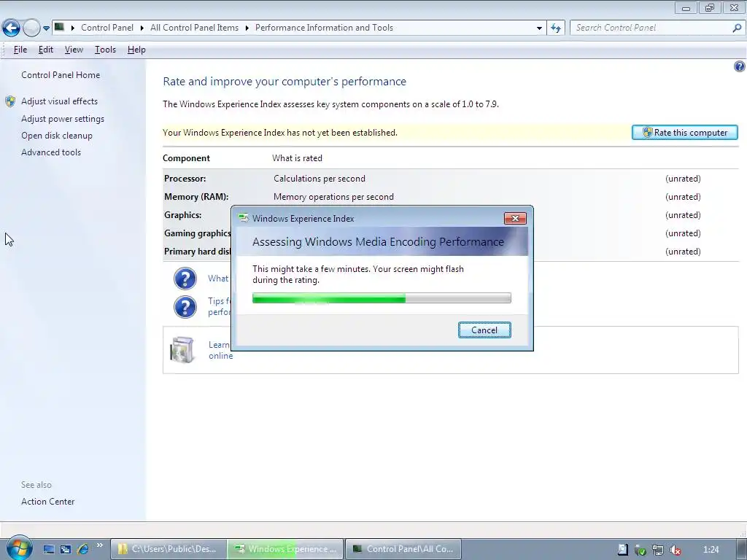Minimize the Control Panel window

[686, 7]
